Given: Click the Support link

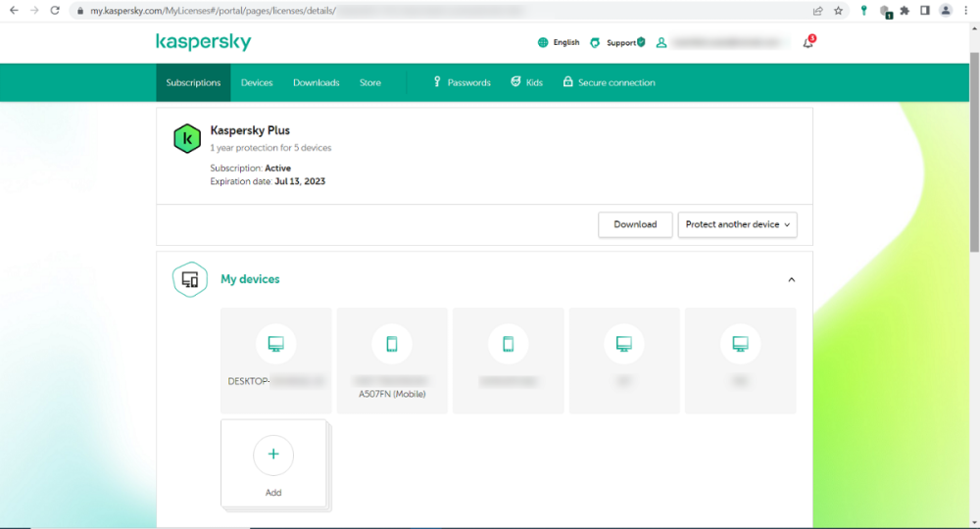Looking at the screenshot, I should pyautogui.click(x=621, y=42).
